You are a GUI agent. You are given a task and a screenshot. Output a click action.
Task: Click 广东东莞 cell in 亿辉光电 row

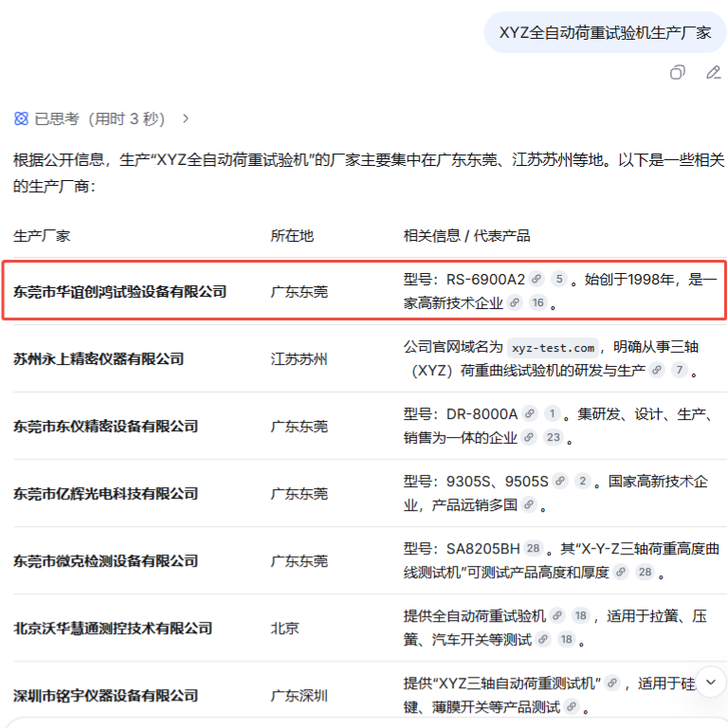pos(299,494)
